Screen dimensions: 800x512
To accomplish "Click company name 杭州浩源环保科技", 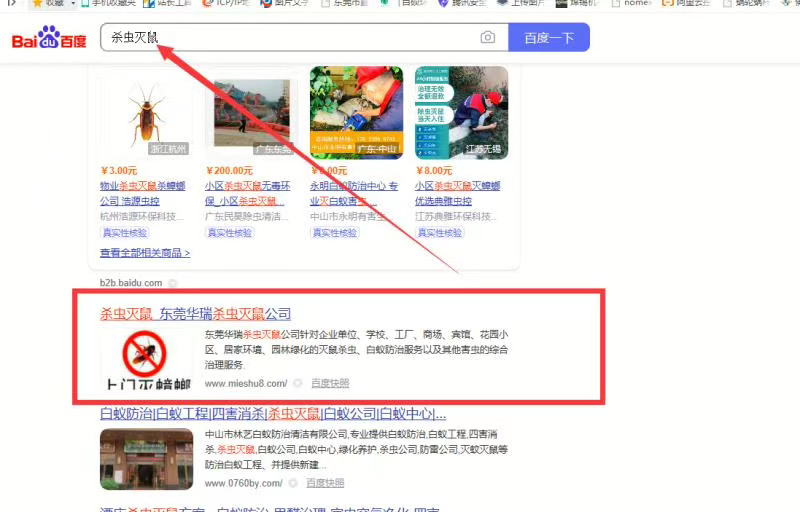I will (141, 217).
